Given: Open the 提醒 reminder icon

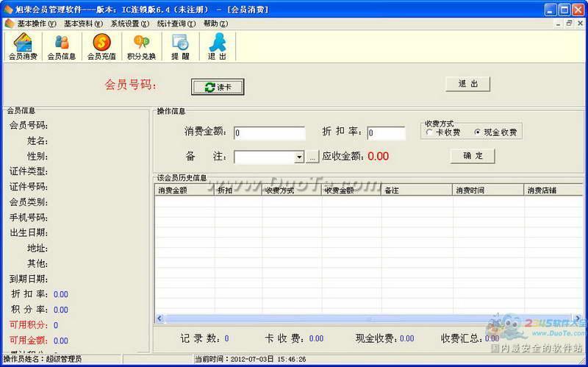Looking at the screenshot, I should pyautogui.click(x=180, y=46).
